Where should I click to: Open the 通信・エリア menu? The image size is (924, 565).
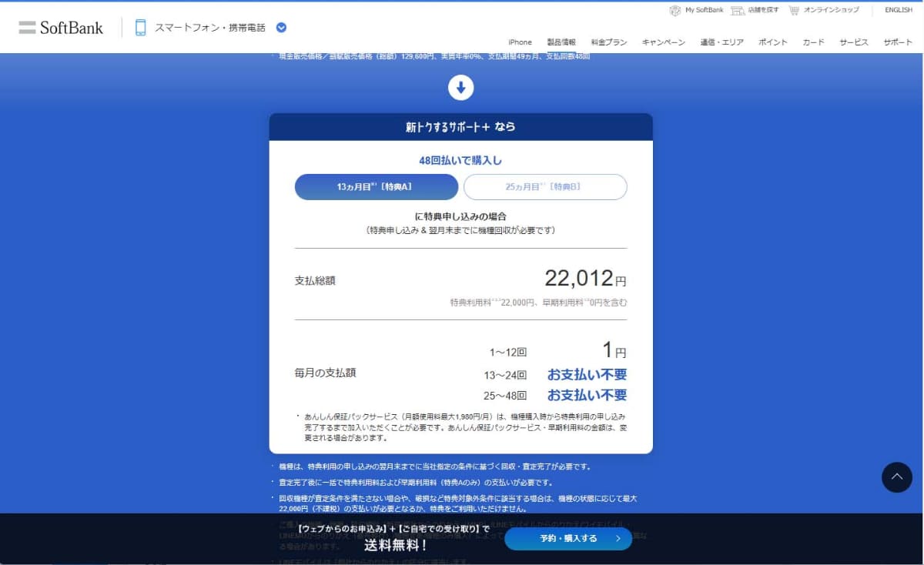(721, 42)
